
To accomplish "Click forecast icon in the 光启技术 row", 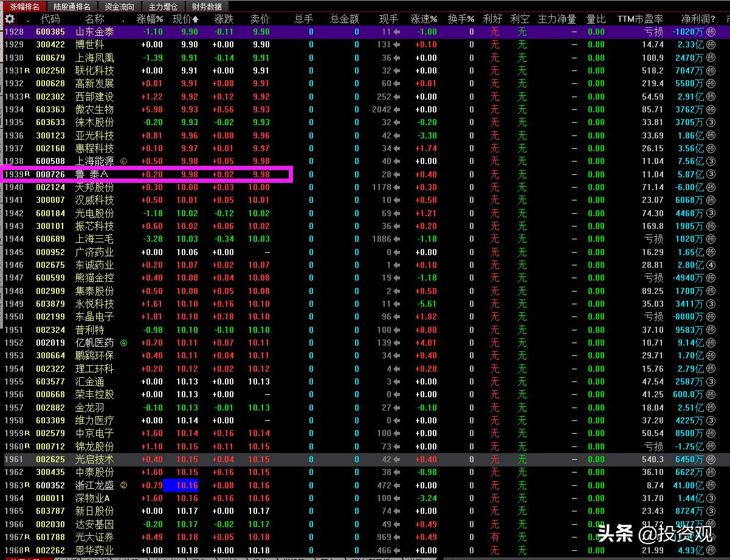I will 711,459.
